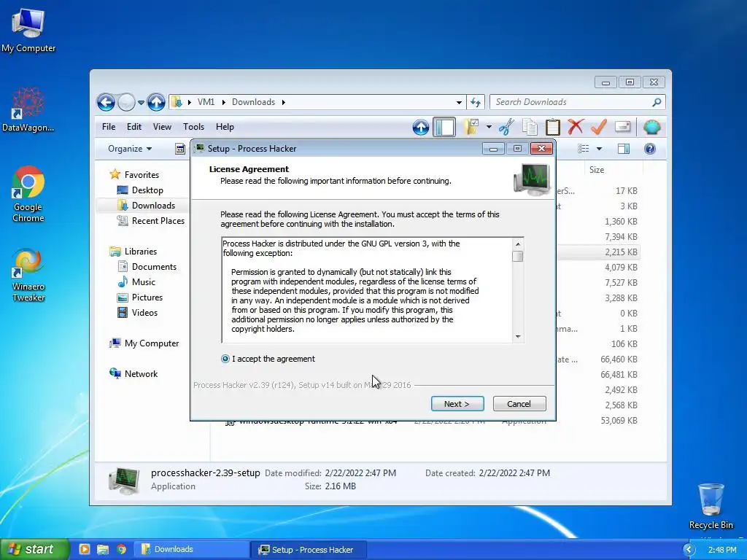The height and width of the screenshot is (560, 747).
Task: Click the license text scroll up arrow
Action: pyautogui.click(x=518, y=244)
